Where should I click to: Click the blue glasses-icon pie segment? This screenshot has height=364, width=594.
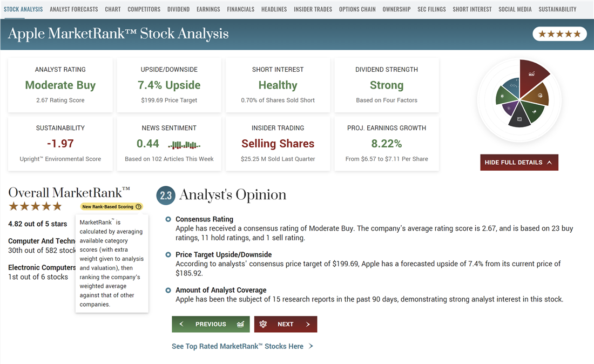[x=511, y=85]
